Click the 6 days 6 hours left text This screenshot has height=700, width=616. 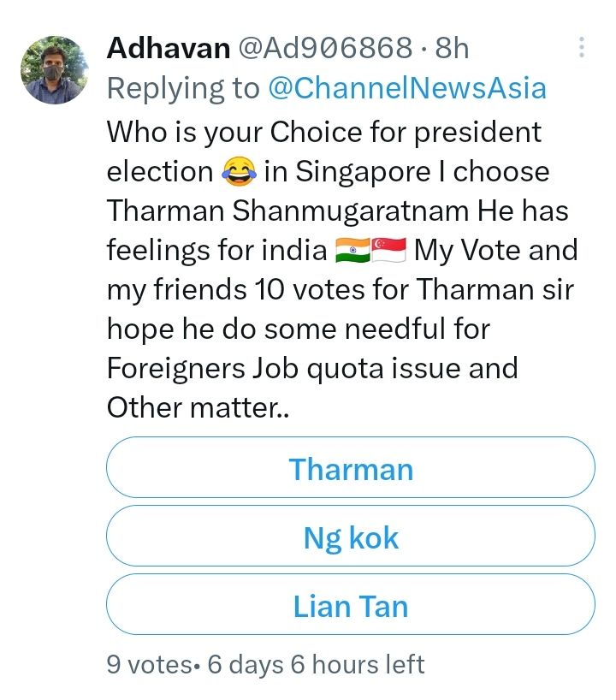click(316, 664)
